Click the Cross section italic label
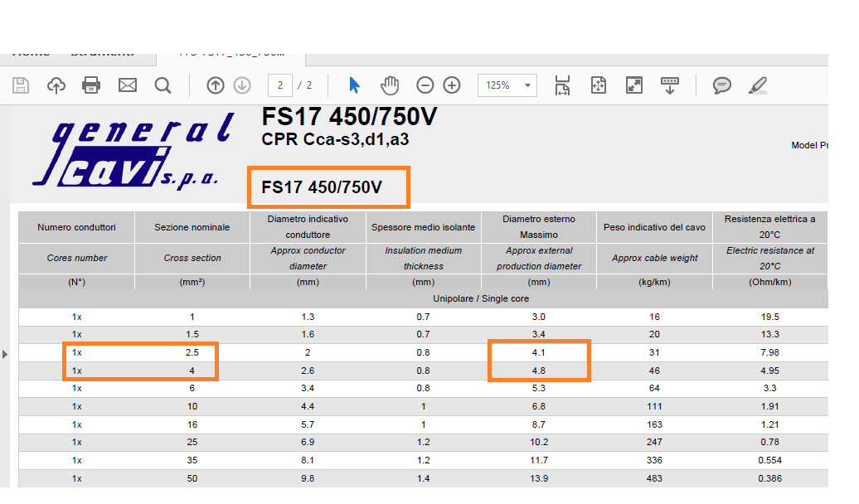The height and width of the screenshot is (504, 859). (192, 258)
